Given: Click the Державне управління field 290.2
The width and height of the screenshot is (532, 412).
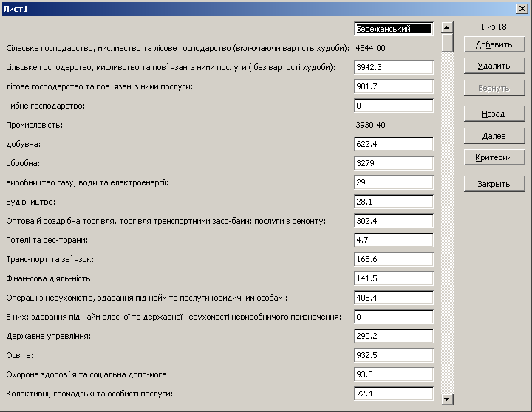Looking at the screenshot, I should pyautogui.click(x=394, y=336).
